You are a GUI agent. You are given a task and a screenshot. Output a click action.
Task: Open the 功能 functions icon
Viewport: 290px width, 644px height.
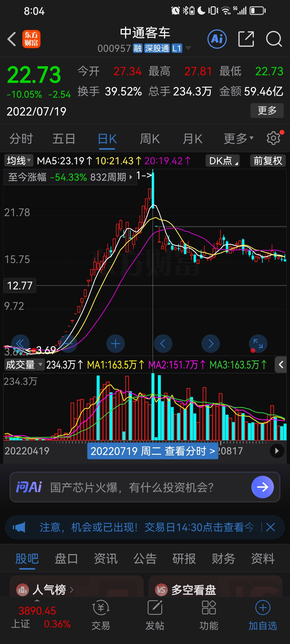point(209,616)
